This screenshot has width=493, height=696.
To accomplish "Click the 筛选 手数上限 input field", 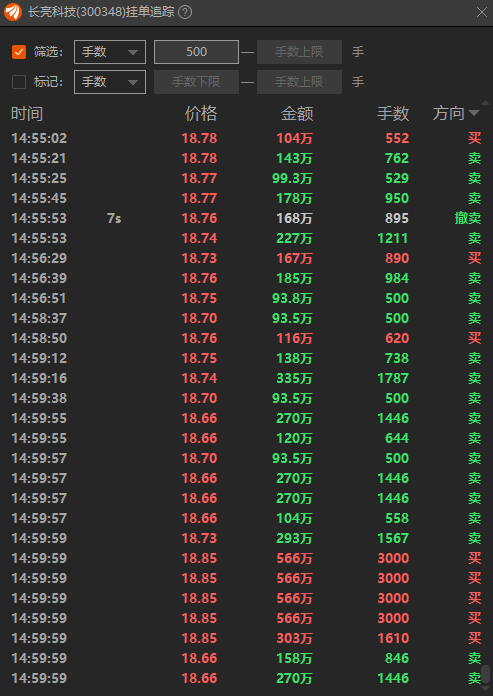I will (299, 52).
